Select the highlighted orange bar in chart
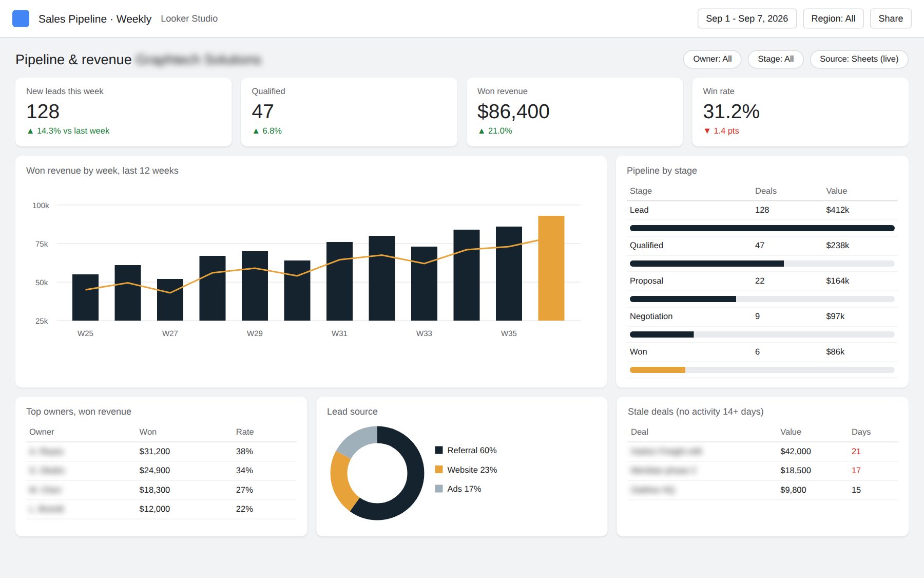 click(551, 268)
